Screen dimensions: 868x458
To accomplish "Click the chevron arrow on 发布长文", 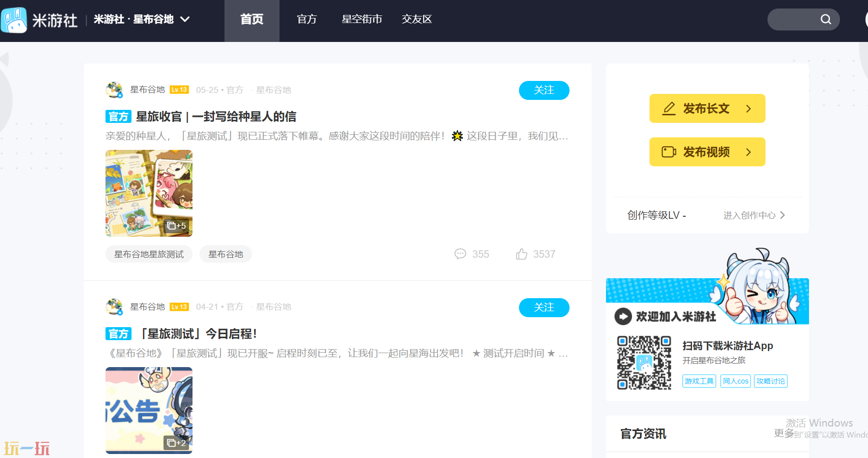I will [748, 108].
